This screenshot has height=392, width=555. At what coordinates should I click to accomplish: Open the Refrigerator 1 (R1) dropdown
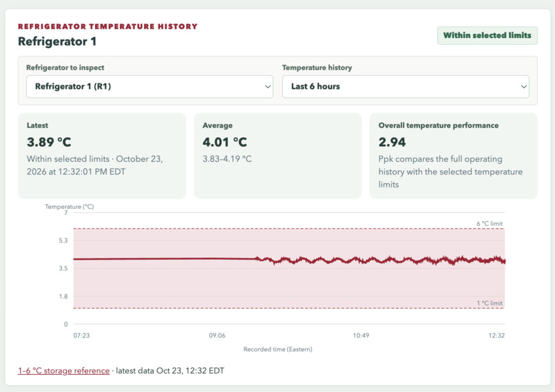click(x=149, y=86)
